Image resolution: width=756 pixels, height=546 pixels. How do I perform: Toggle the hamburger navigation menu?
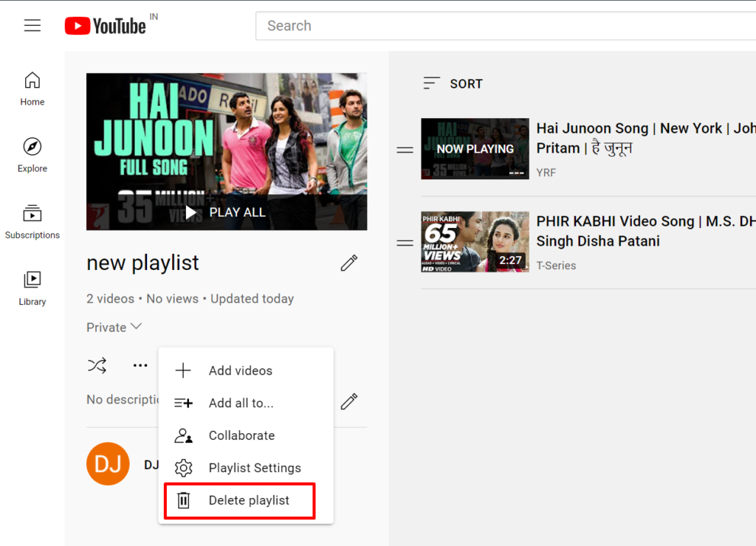32,24
